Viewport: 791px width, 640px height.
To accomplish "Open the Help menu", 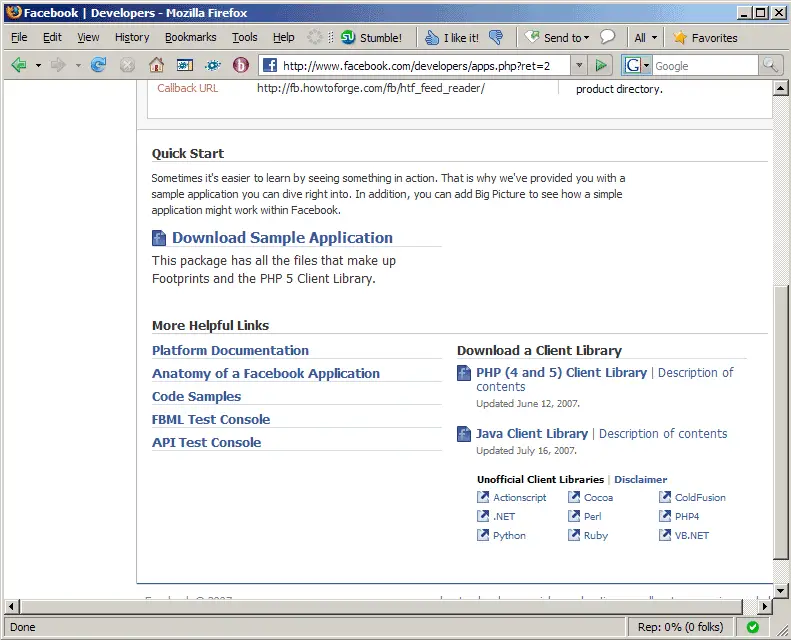I will point(284,37).
